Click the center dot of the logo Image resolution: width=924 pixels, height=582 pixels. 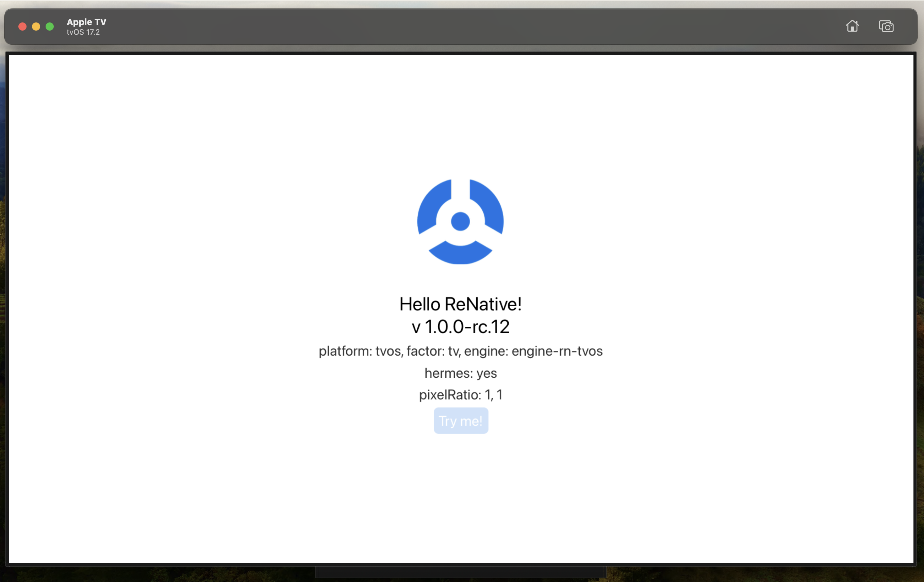(x=460, y=221)
